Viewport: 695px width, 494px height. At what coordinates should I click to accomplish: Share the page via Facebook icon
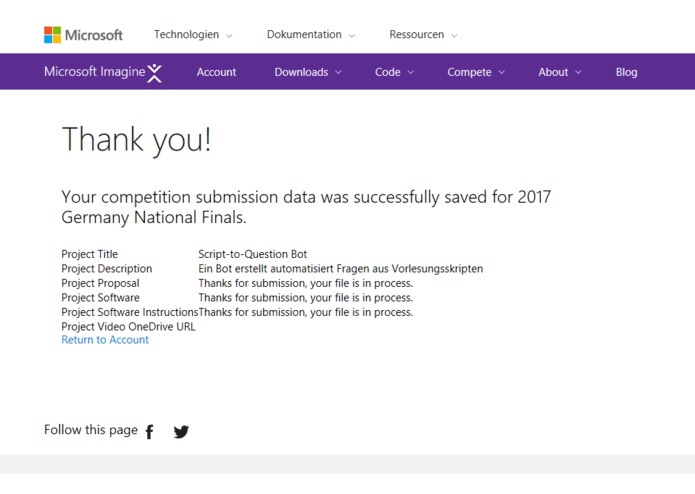click(x=150, y=431)
